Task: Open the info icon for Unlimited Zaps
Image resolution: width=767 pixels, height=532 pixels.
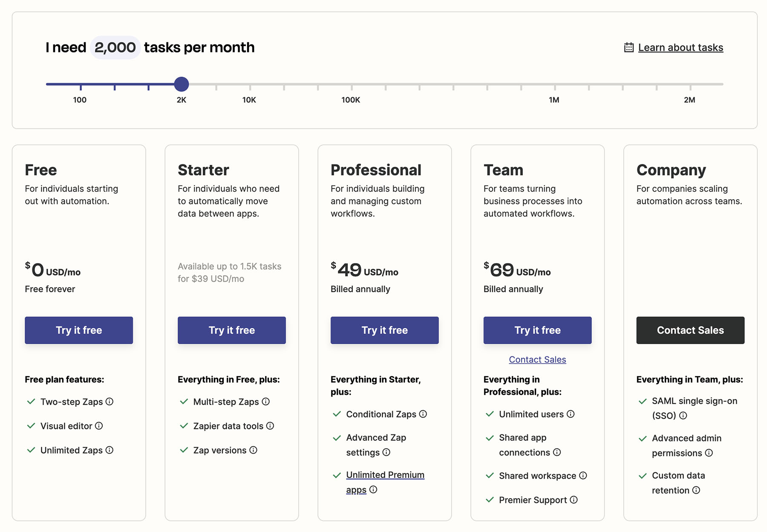Action: coord(110,450)
